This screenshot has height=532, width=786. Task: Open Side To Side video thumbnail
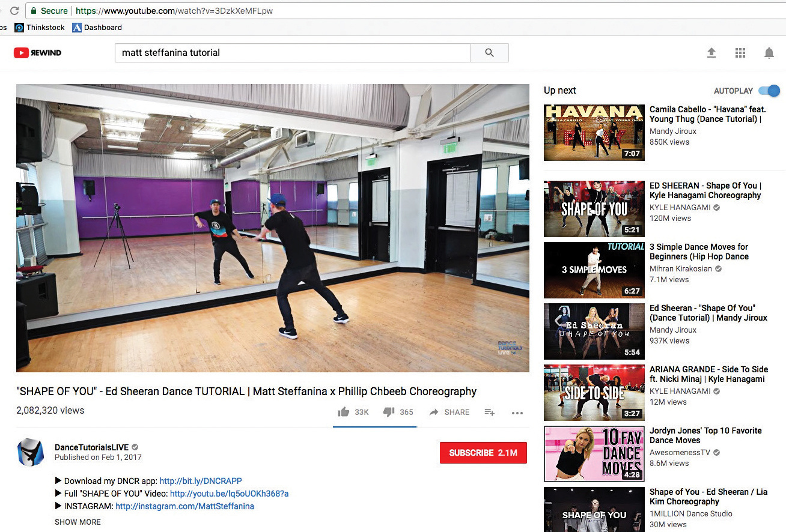point(594,393)
